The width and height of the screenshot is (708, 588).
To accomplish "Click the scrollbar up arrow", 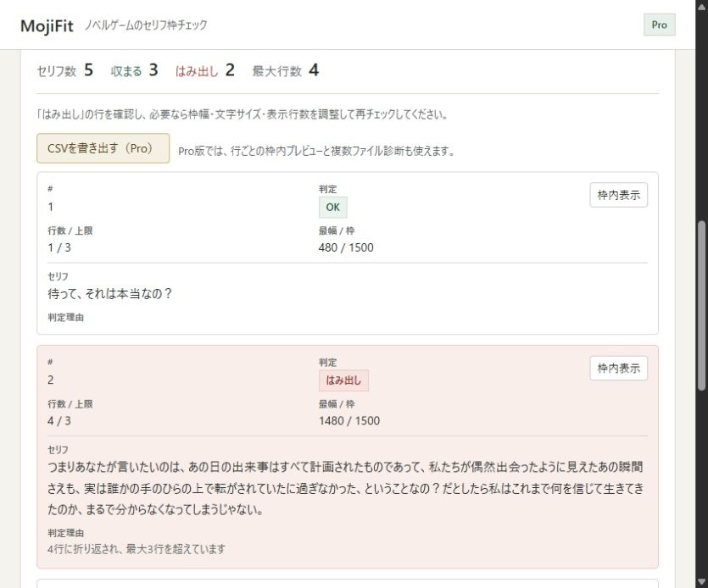I will pyautogui.click(x=702, y=5).
